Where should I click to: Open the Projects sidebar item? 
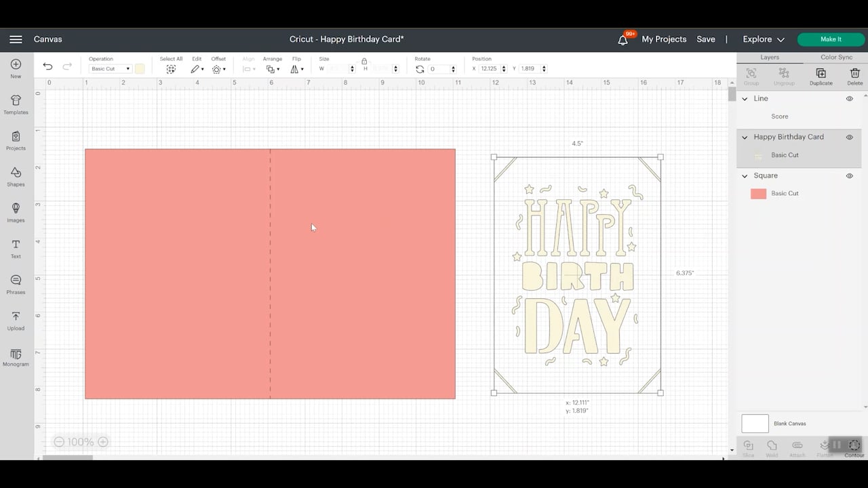pos(16,140)
